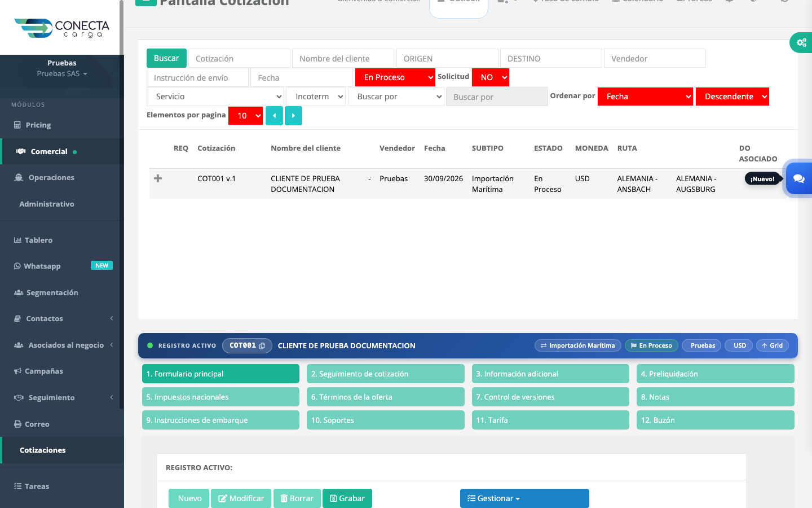Click the Buscar button

[x=166, y=58]
